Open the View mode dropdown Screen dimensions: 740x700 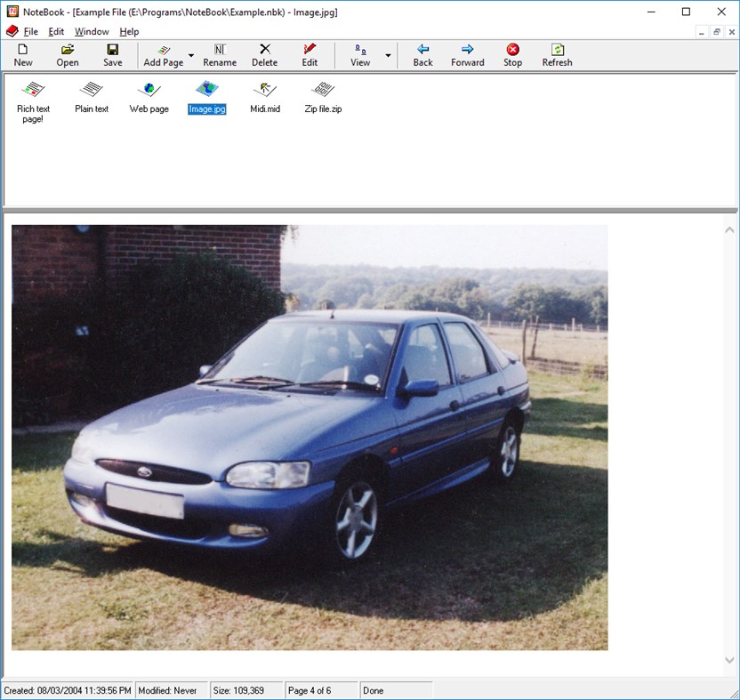pyautogui.click(x=388, y=55)
